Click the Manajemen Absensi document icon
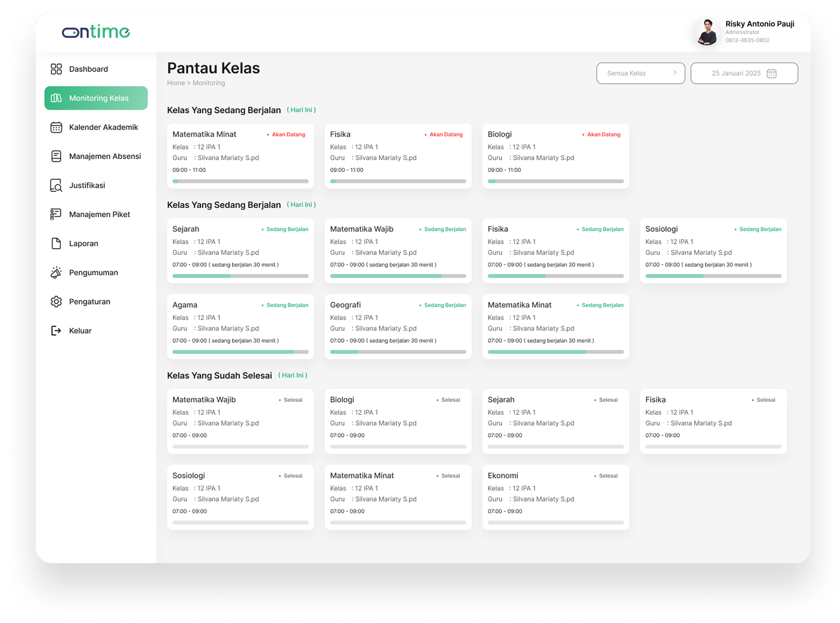Viewport: 840px width, 623px height. 56,156
